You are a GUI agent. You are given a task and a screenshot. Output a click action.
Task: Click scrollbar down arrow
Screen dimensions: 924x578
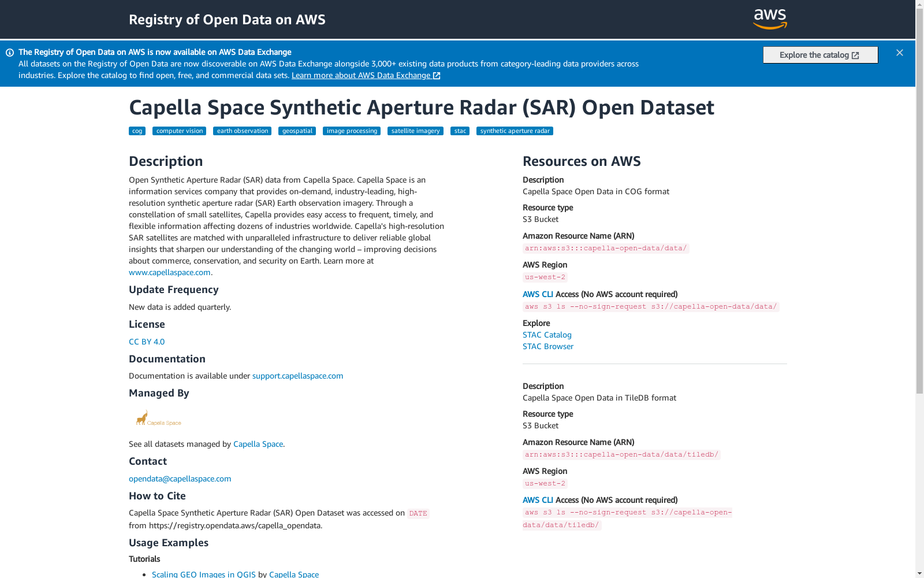pyautogui.click(x=919, y=573)
